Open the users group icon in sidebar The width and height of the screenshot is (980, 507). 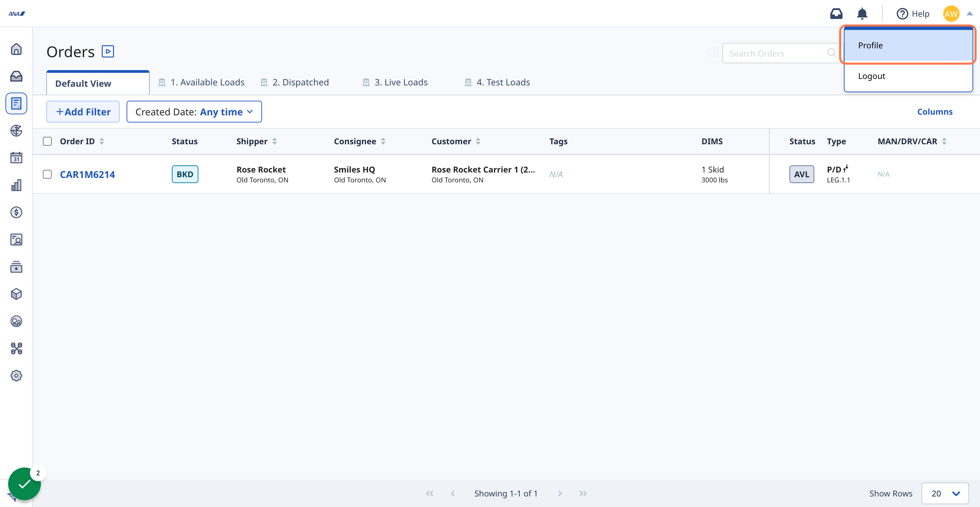coord(16,322)
